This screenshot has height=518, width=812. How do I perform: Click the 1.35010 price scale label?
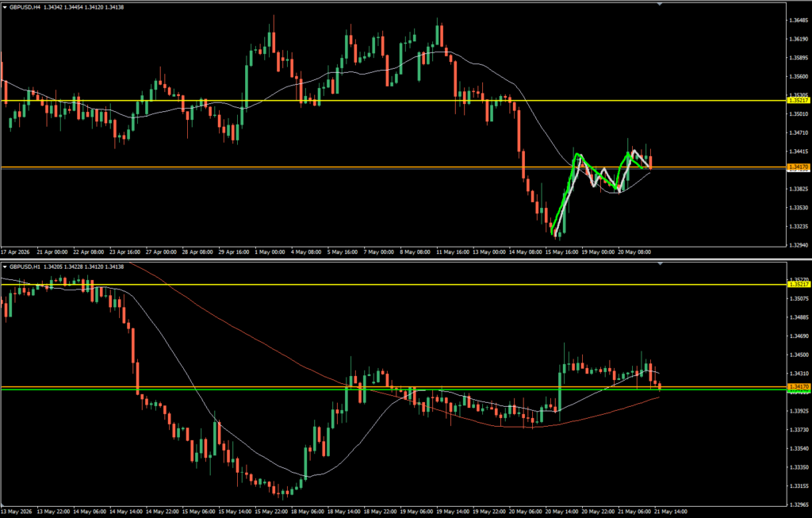(x=799, y=114)
